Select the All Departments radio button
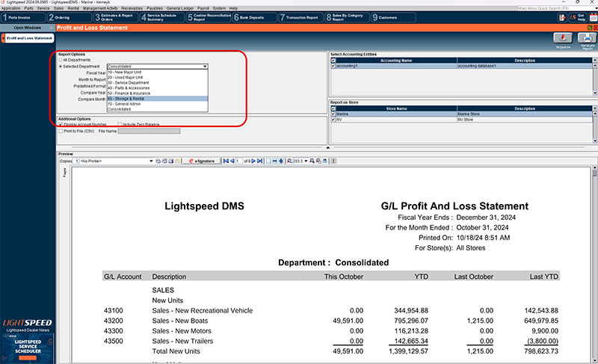 (x=61, y=60)
